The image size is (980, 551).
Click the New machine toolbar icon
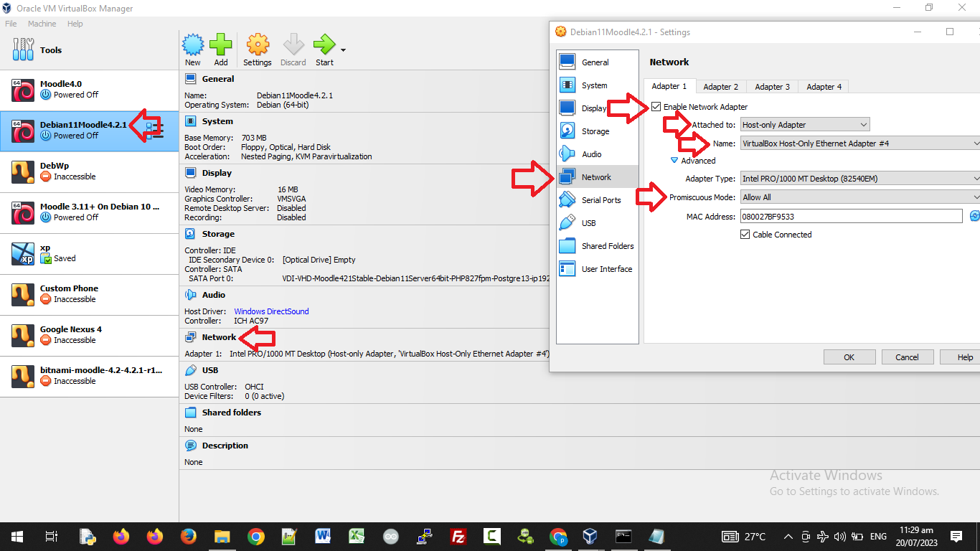193,45
